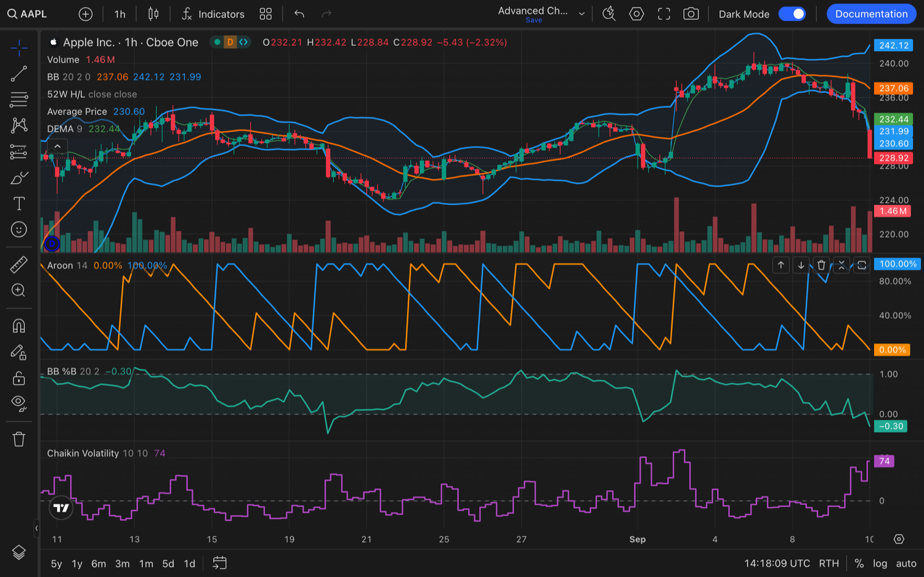Screen dimensions: 924x577
Task: Click the Chaikin Volatility legend
Action: pyautogui.click(x=97, y=453)
